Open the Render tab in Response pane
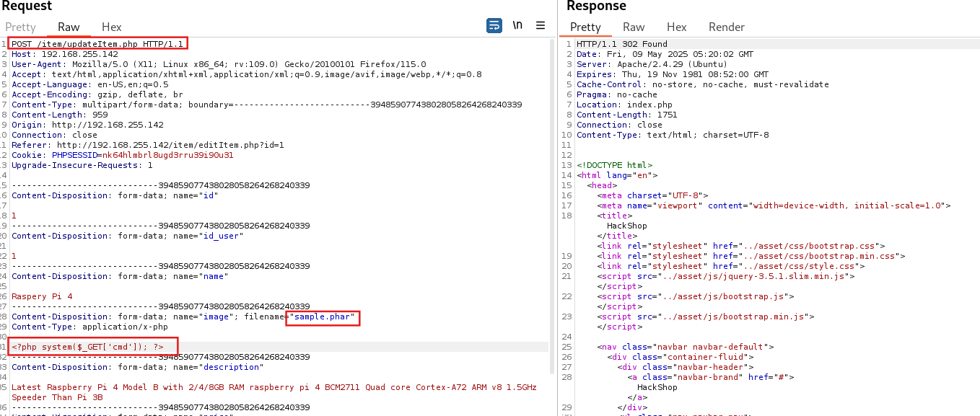The width and height of the screenshot is (980, 416). click(727, 27)
